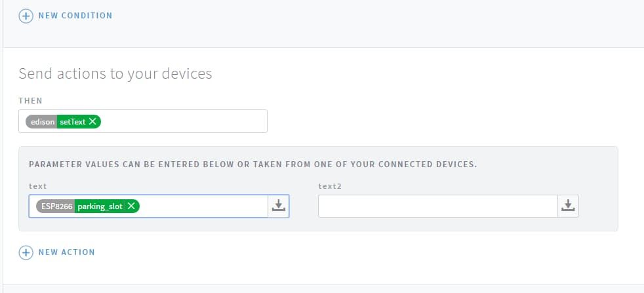The height and width of the screenshot is (293, 644).
Task: Click the THEN label above the action box
Action: click(x=30, y=101)
